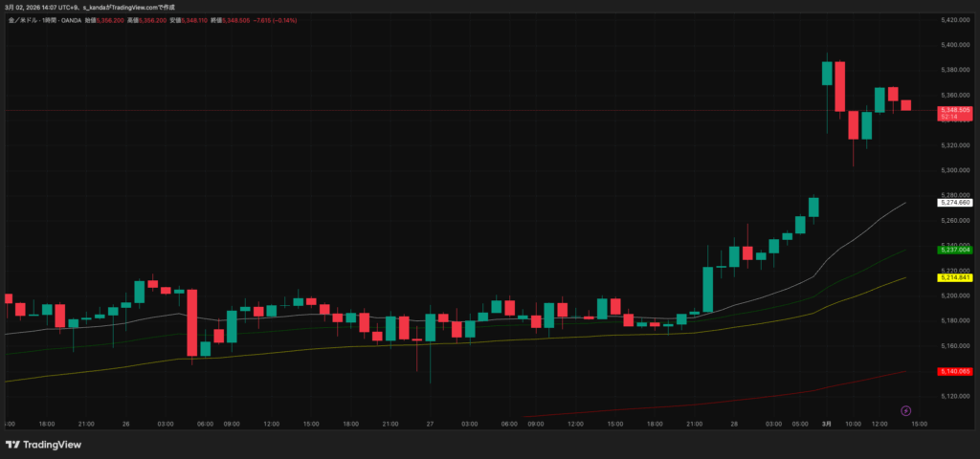Image resolution: width=980 pixels, height=459 pixels.
Task: Click the 26 date marker on time axis
Action: (126, 423)
